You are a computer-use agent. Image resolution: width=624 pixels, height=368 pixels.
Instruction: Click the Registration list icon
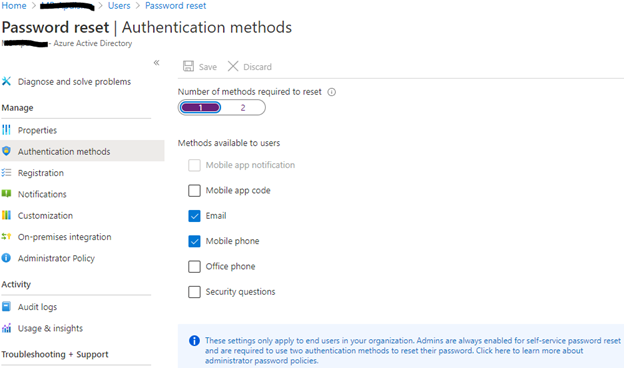click(6, 173)
